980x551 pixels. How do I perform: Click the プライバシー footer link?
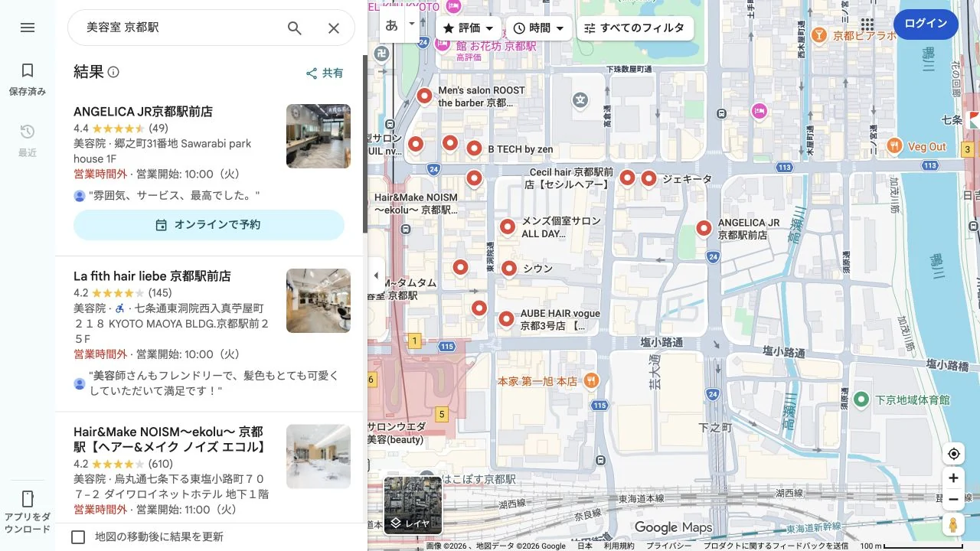(668, 546)
